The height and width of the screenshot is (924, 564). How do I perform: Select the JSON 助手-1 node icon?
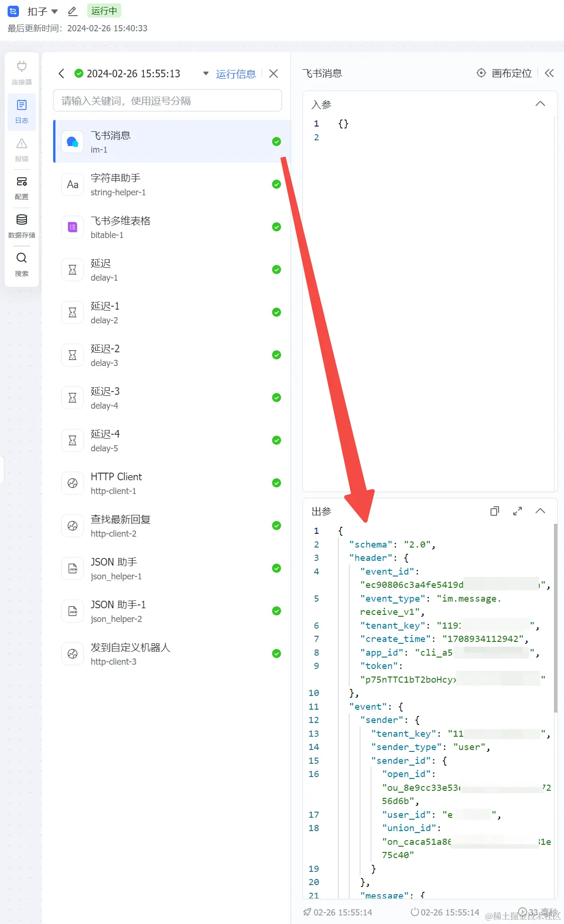click(x=73, y=611)
